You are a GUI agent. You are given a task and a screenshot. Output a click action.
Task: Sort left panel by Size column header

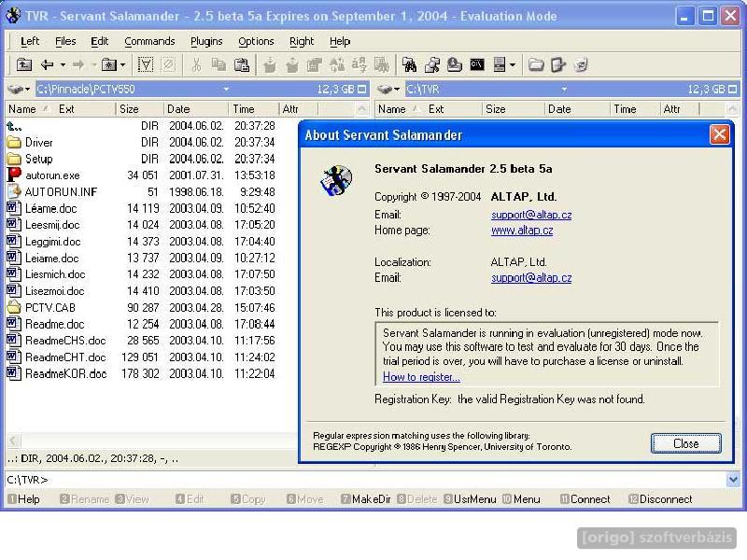(139, 109)
